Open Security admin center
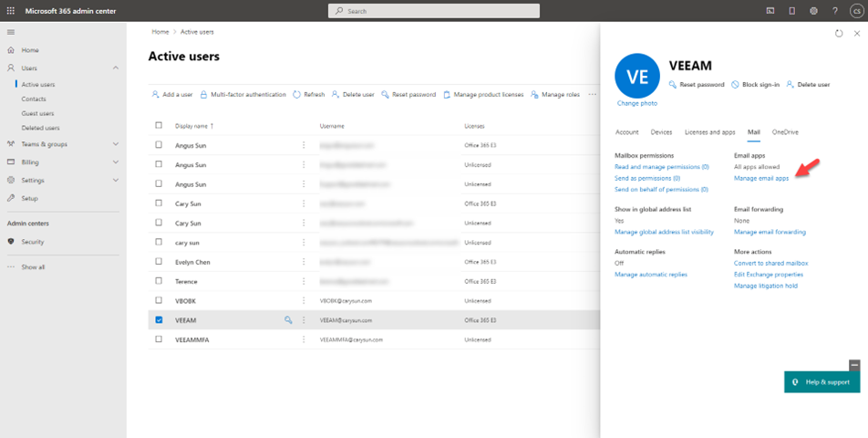The width and height of the screenshot is (868, 438). [32, 242]
